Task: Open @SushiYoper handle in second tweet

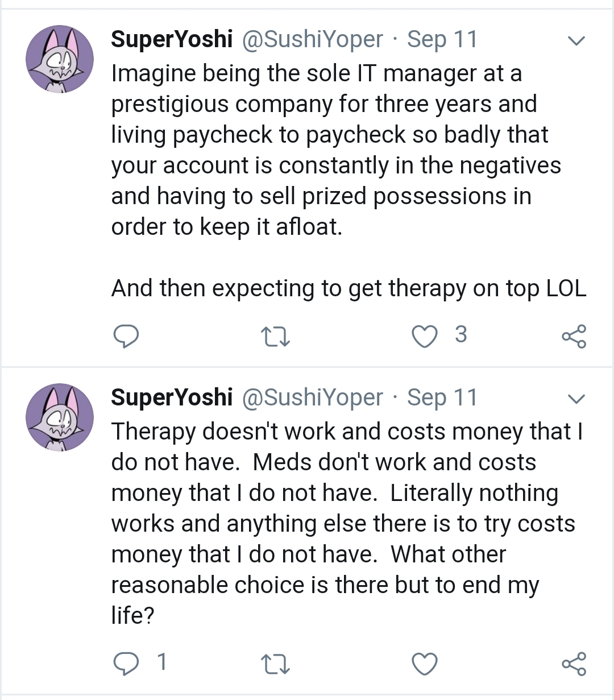Action: point(313,398)
